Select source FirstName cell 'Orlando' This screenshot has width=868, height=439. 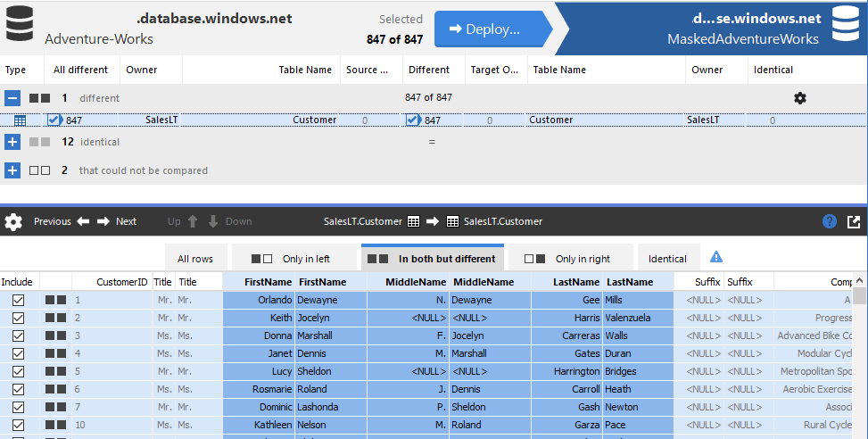pyautogui.click(x=259, y=300)
